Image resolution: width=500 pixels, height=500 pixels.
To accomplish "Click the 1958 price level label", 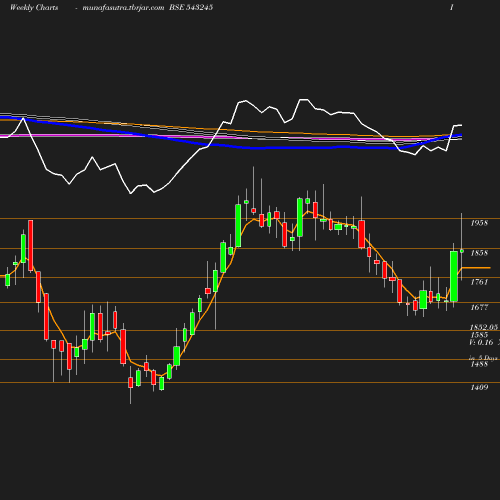I will tap(479, 223).
